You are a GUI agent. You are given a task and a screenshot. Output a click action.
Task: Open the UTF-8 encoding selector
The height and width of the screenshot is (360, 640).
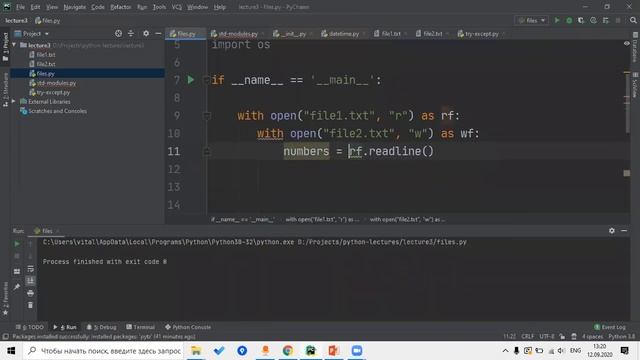tap(547, 336)
